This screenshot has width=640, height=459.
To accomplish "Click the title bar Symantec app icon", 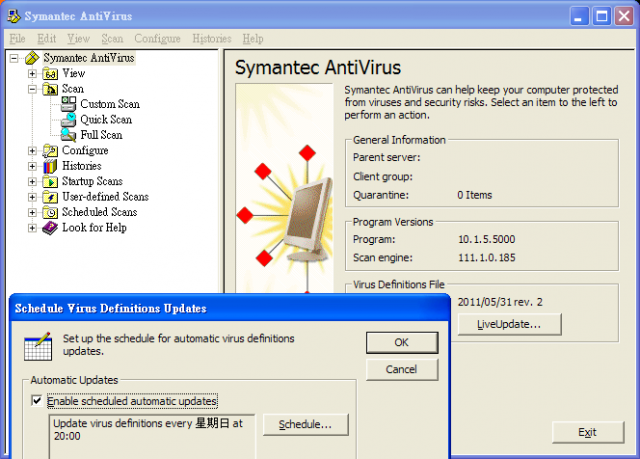I will (x=13, y=16).
